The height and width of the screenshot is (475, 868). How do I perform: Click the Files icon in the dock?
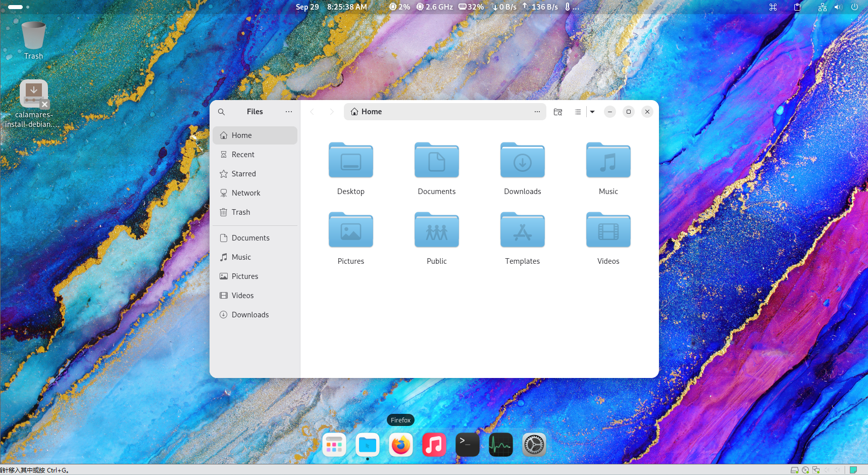(x=368, y=445)
